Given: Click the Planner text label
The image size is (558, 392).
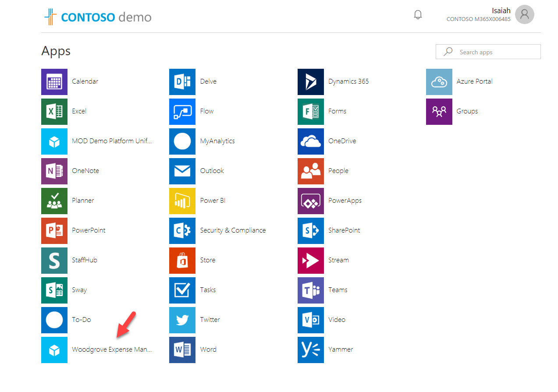Looking at the screenshot, I should 83,201.
